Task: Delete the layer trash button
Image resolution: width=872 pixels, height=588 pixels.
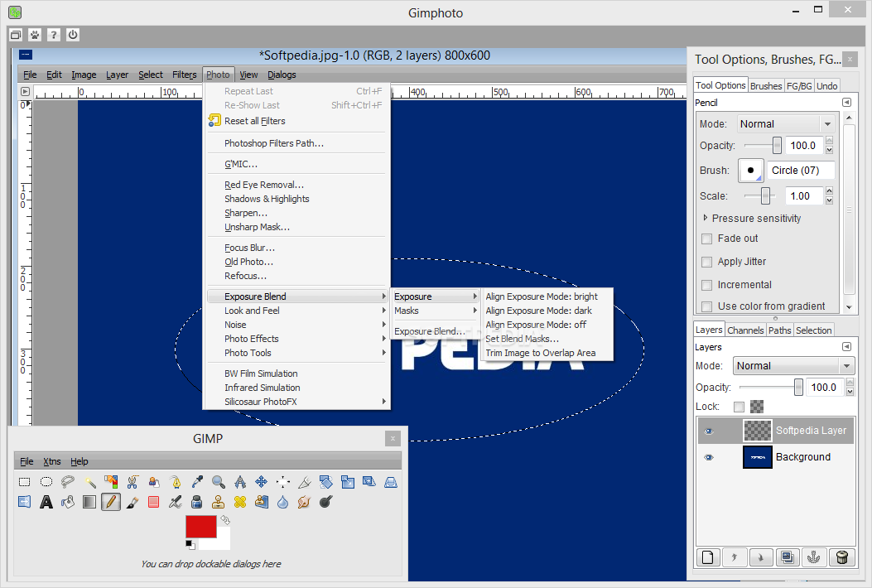Action: [841, 557]
